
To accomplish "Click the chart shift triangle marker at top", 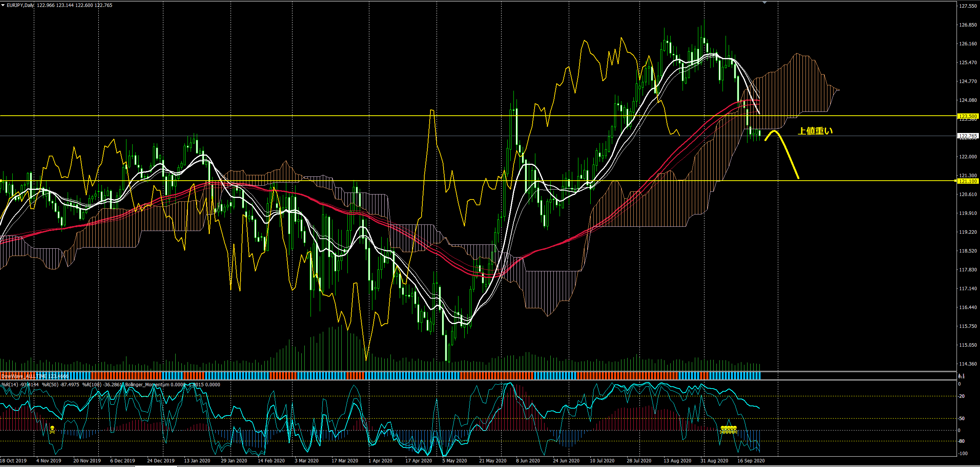I will point(764,3).
